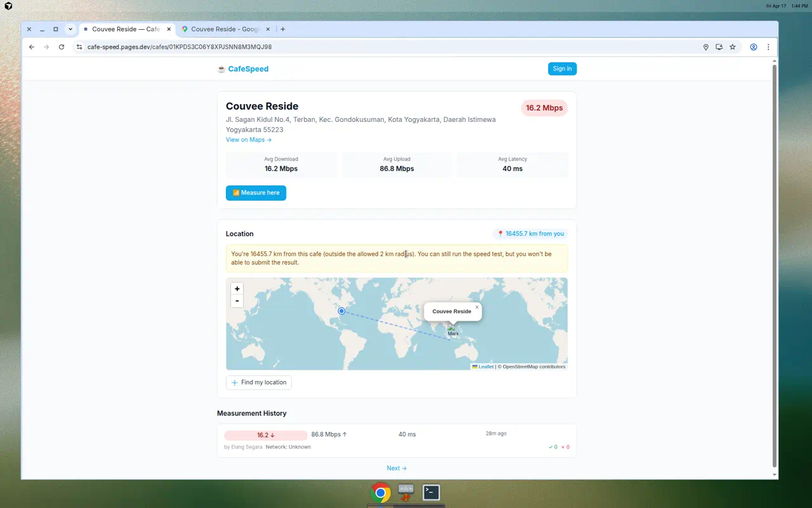Open the View on Maps link

click(x=249, y=140)
